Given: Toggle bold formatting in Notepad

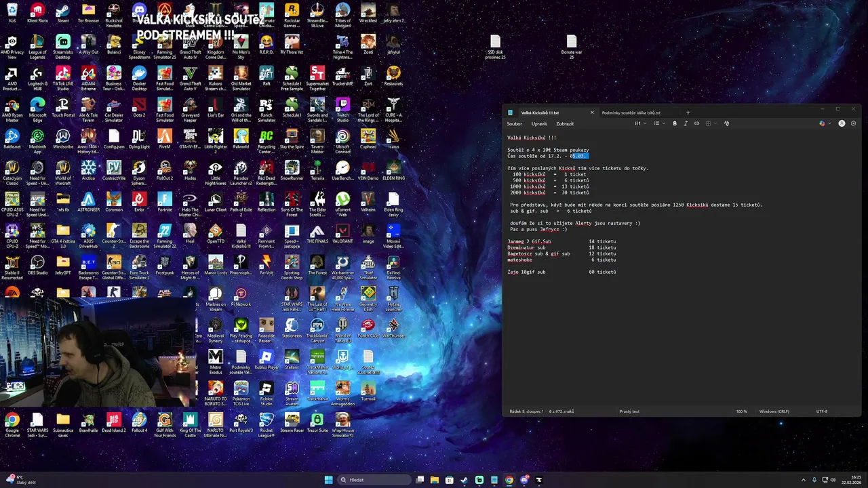Looking at the screenshot, I should pyautogui.click(x=675, y=123).
